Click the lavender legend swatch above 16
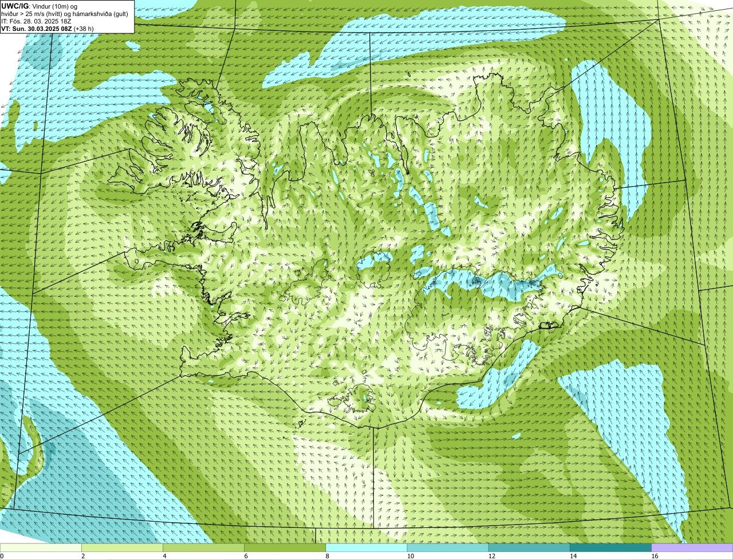 pyautogui.click(x=692, y=548)
